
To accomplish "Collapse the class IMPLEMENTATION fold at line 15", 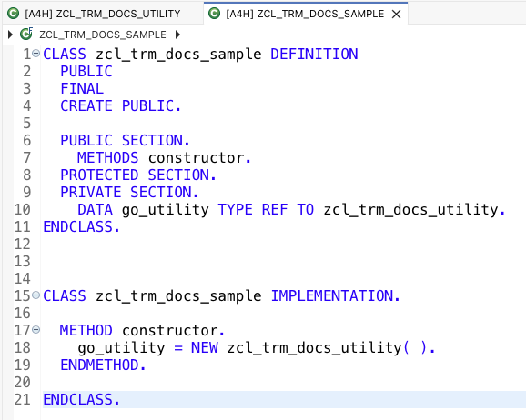I will click(35, 295).
